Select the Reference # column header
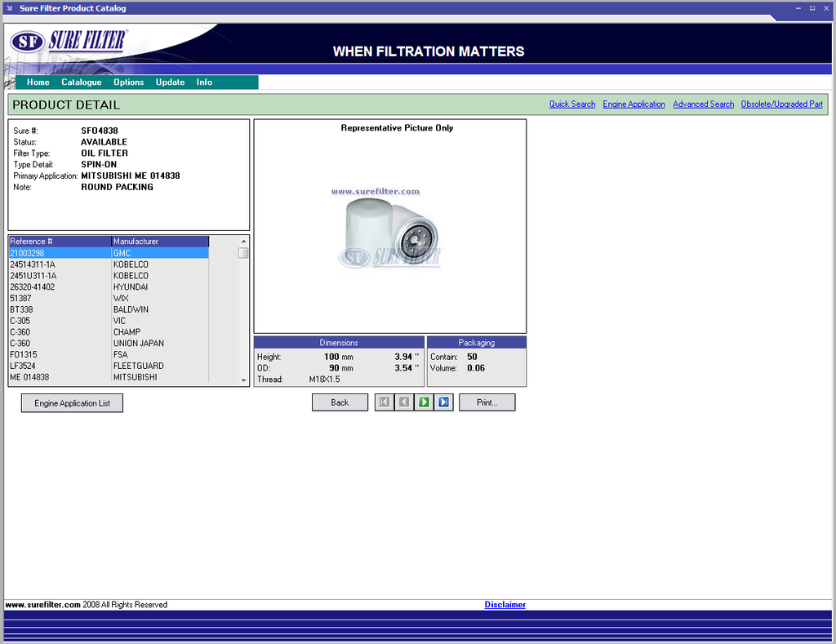 [60, 242]
